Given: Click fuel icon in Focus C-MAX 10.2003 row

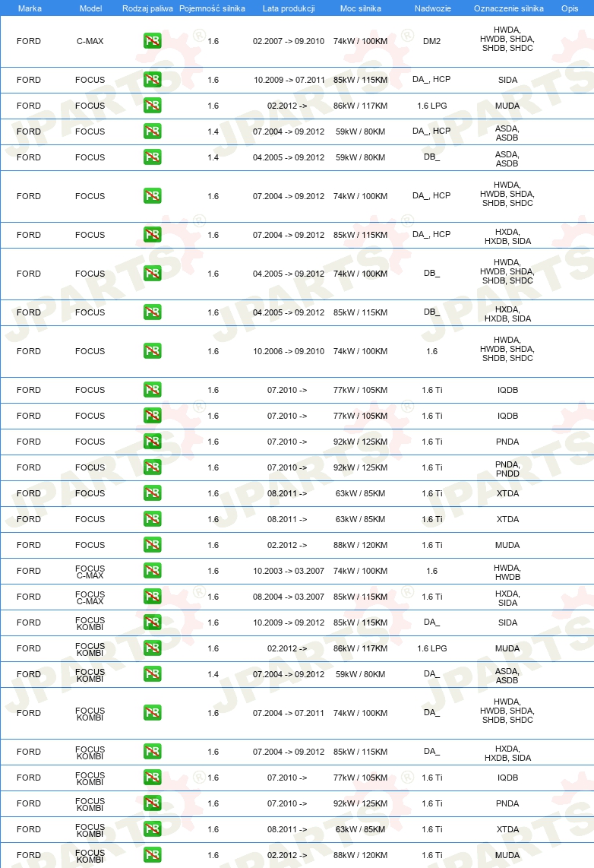Looking at the screenshot, I should click(152, 571).
